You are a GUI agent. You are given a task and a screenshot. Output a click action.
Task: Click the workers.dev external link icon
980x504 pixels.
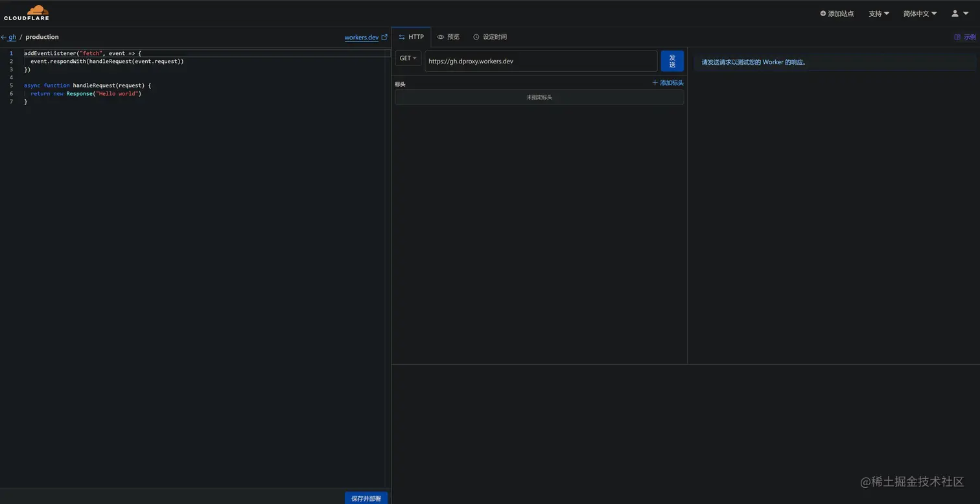pos(384,38)
